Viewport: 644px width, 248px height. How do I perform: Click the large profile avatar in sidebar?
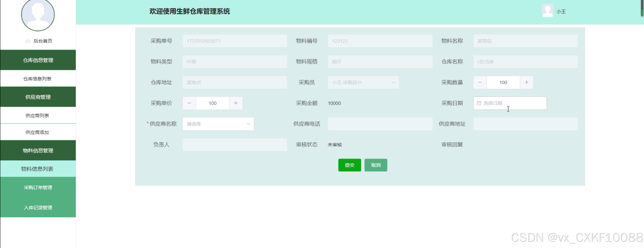pyautogui.click(x=38, y=14)
